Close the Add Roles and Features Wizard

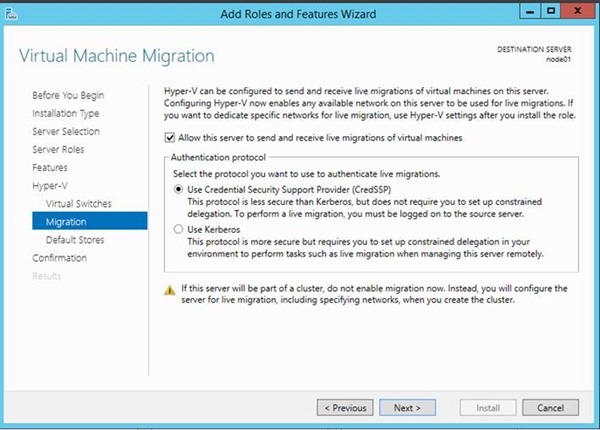(577, 11)
